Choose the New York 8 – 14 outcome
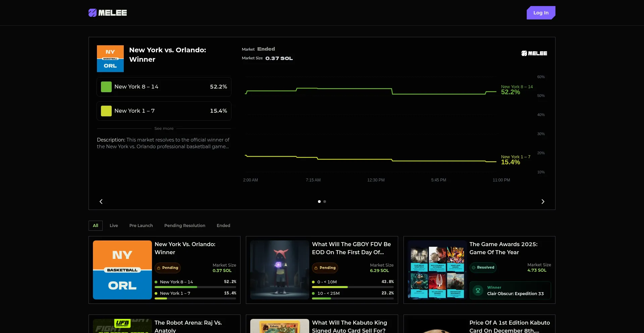Screen dimensions: 644x333 tap(164, 87)
